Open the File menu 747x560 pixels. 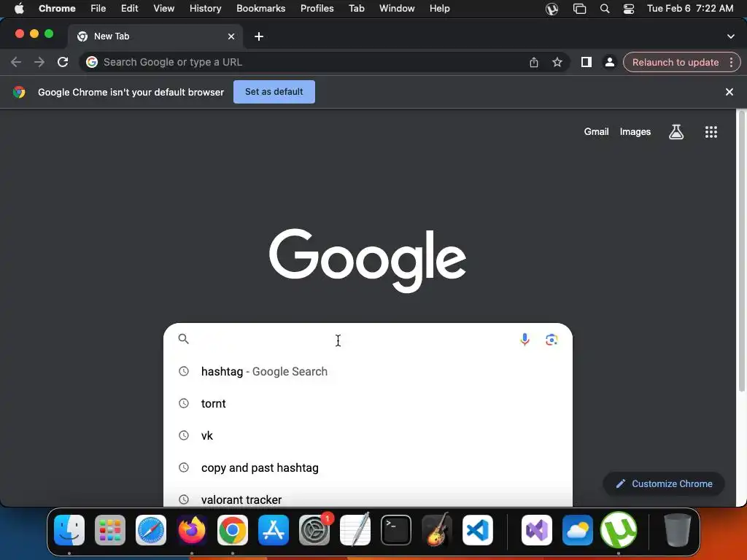[98, 8]
